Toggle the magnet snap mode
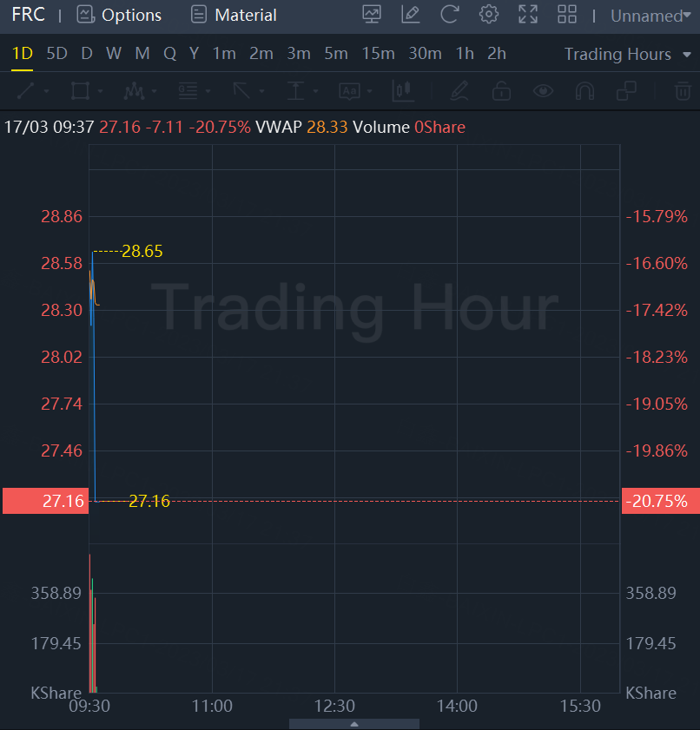Image resolution: width=700 pixels, height=730 pixels. coord(585,91)
